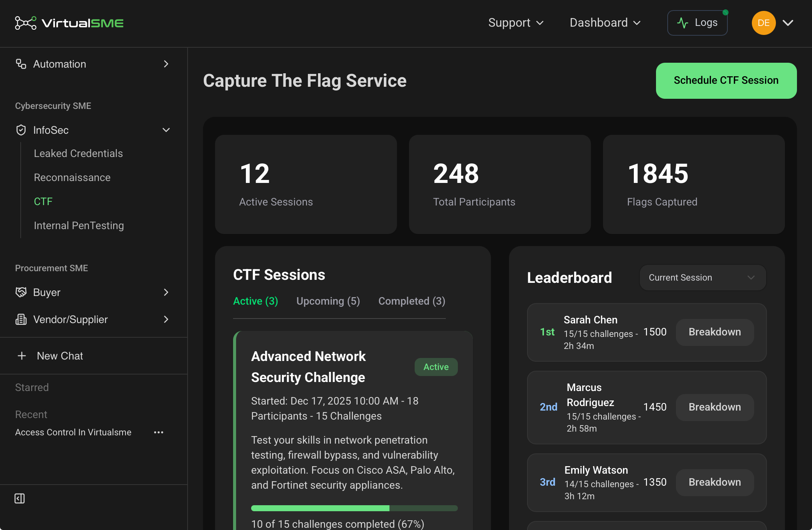Click the Buyer handshake icon
This screenshot has width=812, height=530.
click(21, 292)
